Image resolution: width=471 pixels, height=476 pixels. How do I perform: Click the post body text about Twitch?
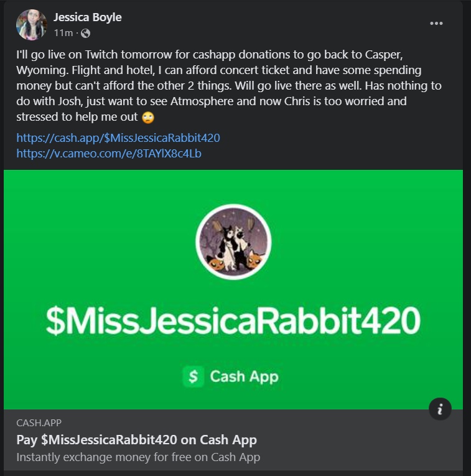tap(229, 86)
